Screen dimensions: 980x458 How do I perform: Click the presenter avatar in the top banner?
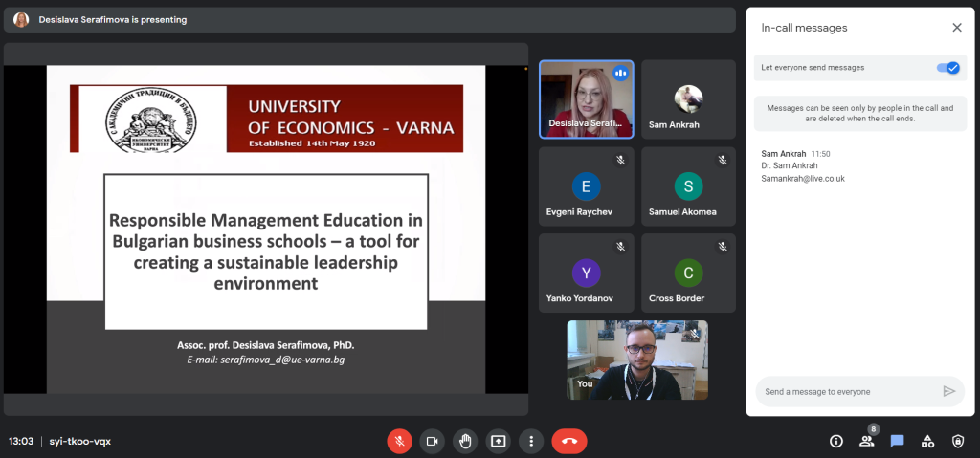(21, 20)
